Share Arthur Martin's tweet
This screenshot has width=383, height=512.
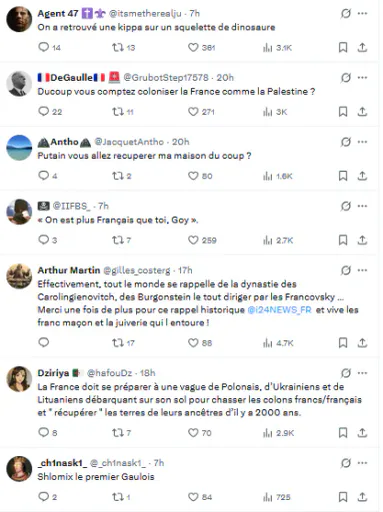[362, 343]
